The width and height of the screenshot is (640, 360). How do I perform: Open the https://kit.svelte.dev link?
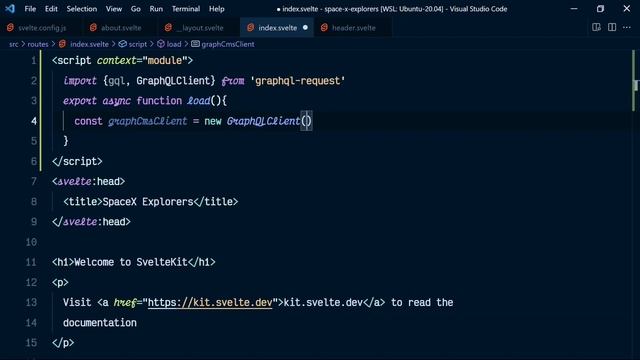(210, 302)
